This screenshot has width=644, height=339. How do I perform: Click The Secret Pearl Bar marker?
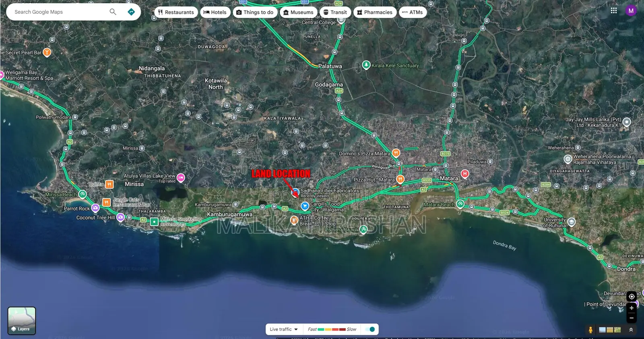[47, 52]
